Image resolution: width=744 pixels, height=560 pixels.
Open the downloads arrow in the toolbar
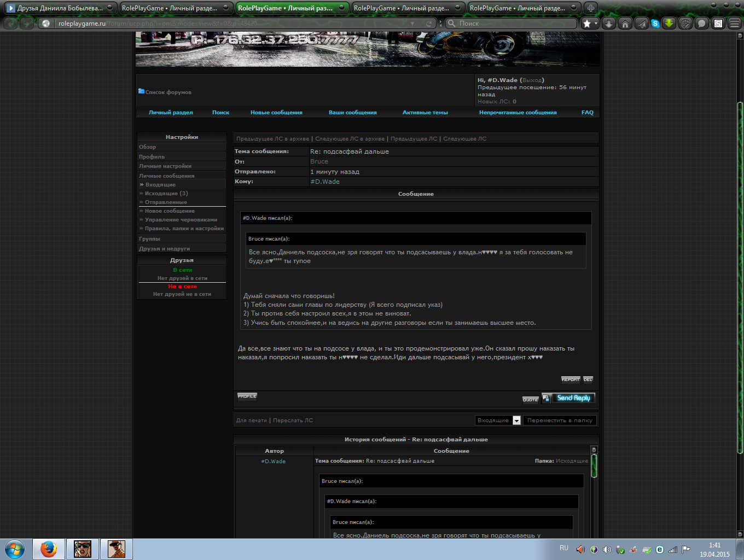609,24
